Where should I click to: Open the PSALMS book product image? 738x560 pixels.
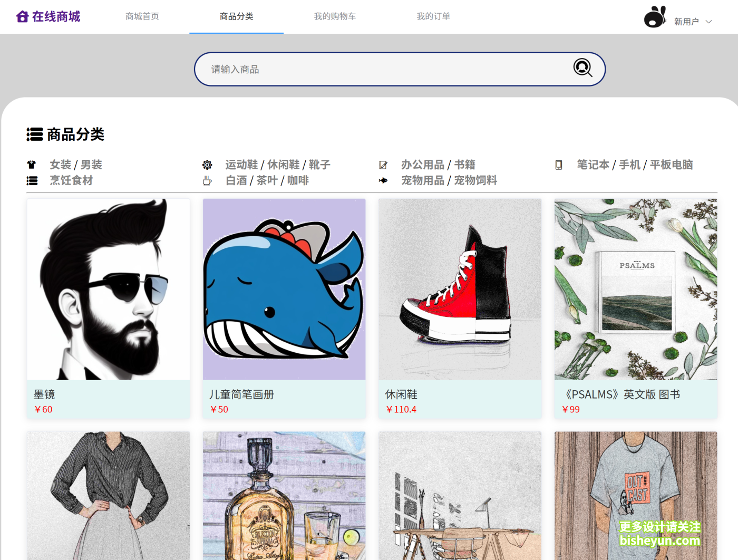point(636,289)
